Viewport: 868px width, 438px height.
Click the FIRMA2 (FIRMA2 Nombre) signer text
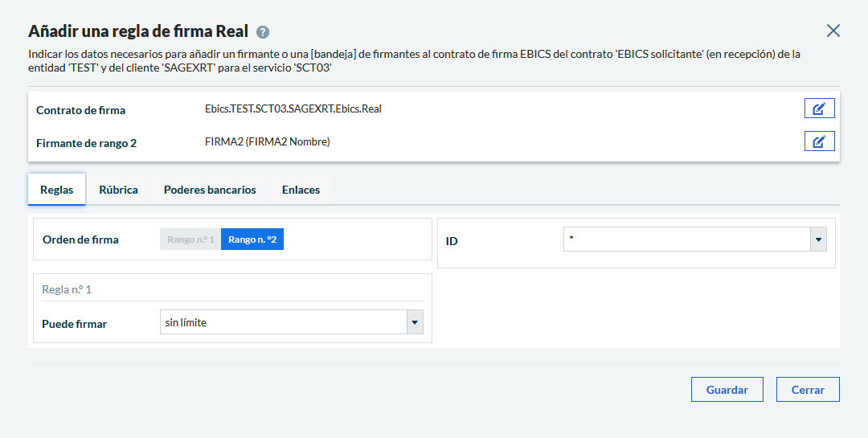pos(268,142)
